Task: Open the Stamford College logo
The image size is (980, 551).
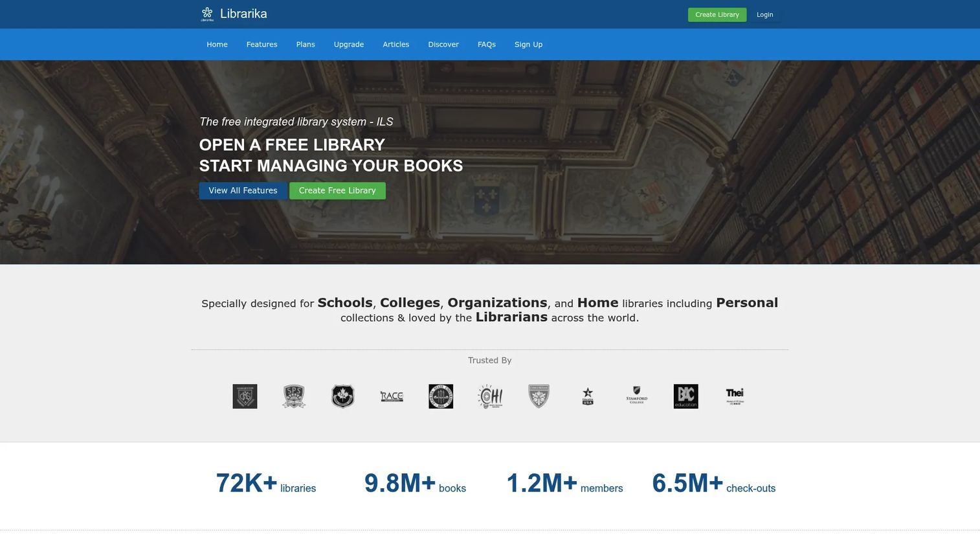Action: coord(637,396)
